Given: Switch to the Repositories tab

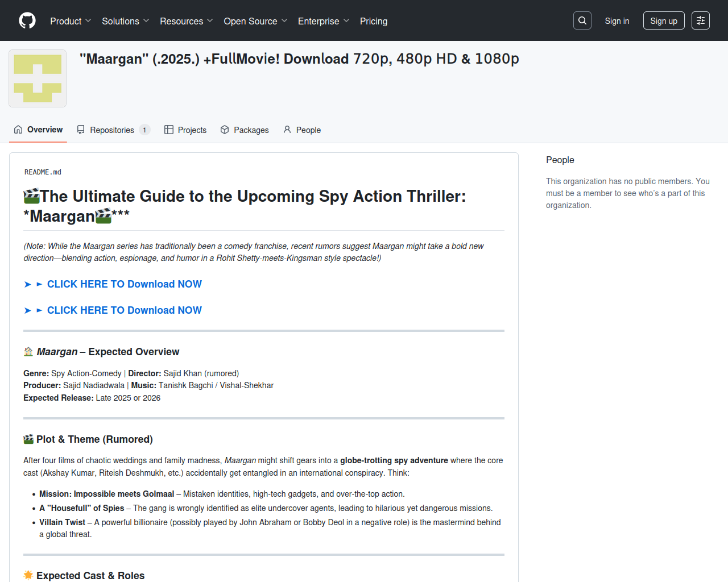Looking at the screenshot, I should click(113, 130).
